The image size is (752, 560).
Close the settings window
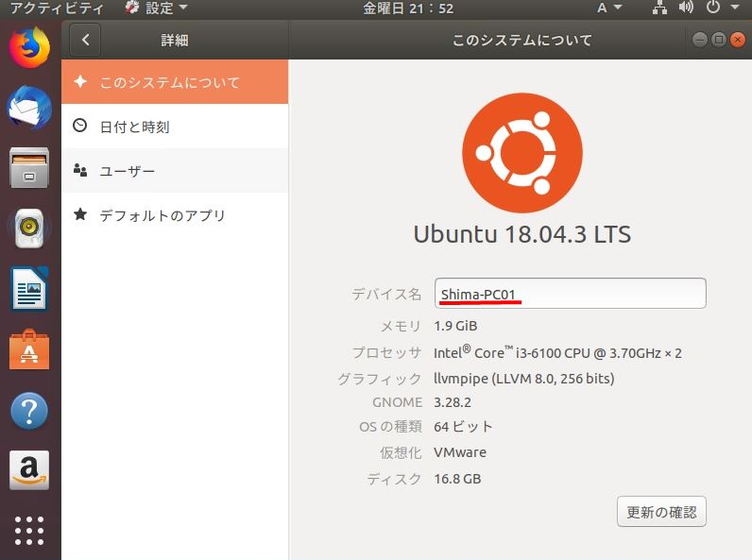(x=738, y=40)
